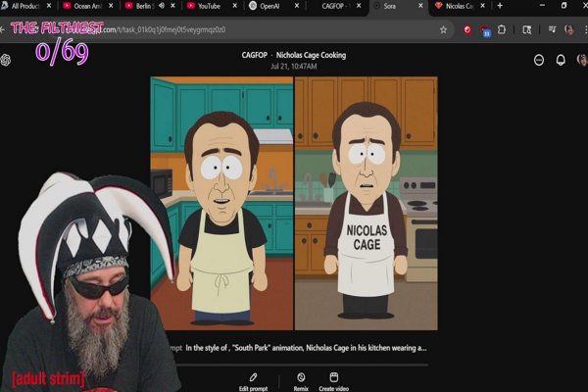
Task: Close the Berlin tab
Action: point(172,6)
